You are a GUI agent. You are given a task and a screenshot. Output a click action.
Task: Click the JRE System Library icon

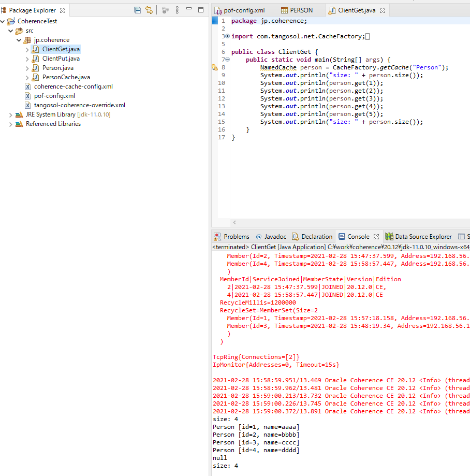click(19, 115)
